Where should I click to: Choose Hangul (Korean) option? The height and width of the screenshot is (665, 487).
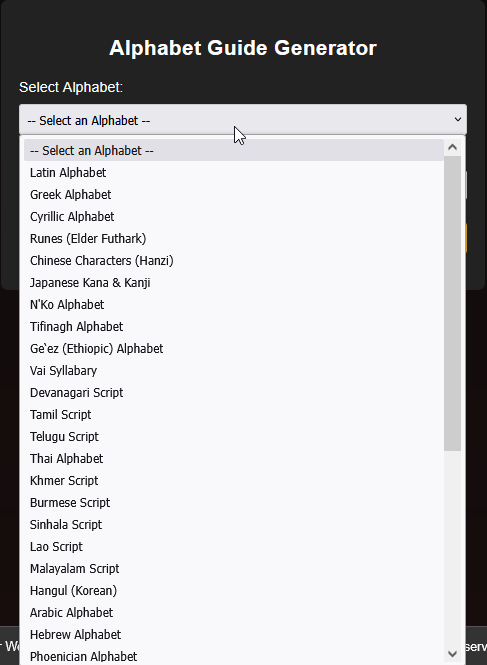(234, 591)
